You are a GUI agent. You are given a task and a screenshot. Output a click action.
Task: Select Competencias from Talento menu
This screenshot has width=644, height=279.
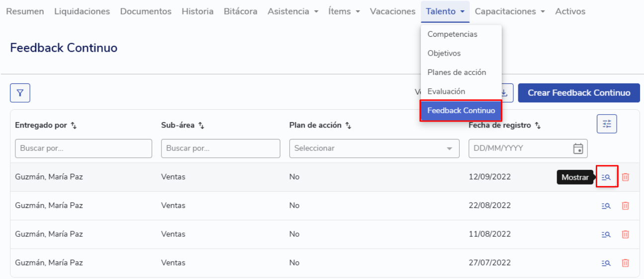452,34
